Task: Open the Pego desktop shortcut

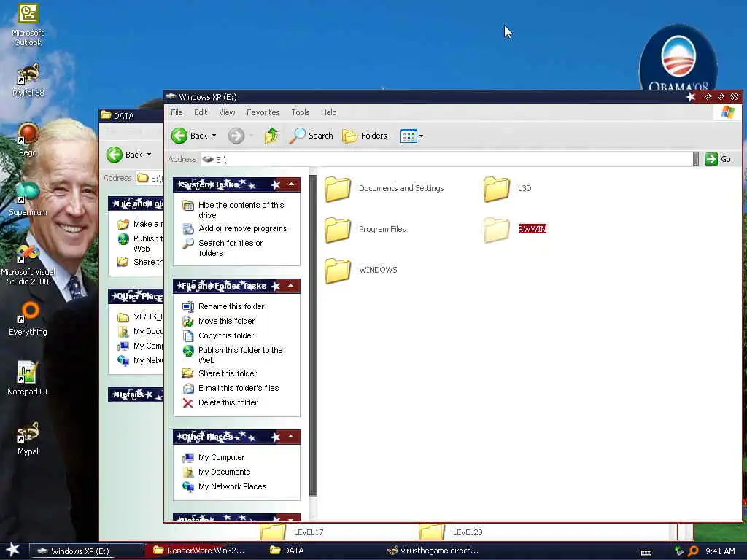Action: (x=28, y=139)
